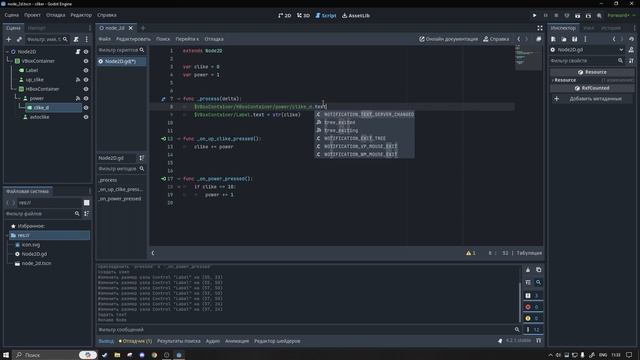Screen dimensions: 640x360
Task: Switch FileSystem view layout icon
Action: (87, 203)
